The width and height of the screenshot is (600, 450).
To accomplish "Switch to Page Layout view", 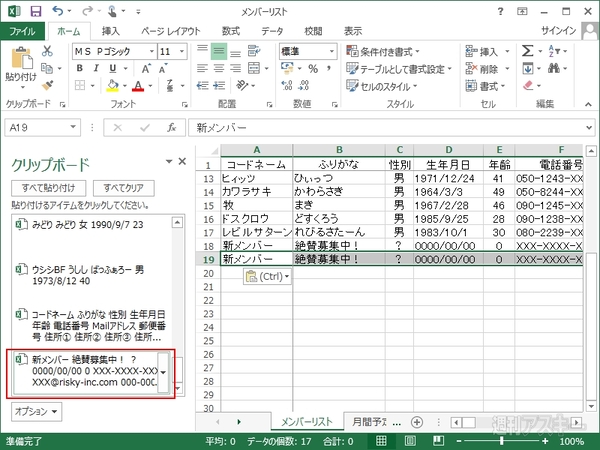I will [x=410, y=441].
